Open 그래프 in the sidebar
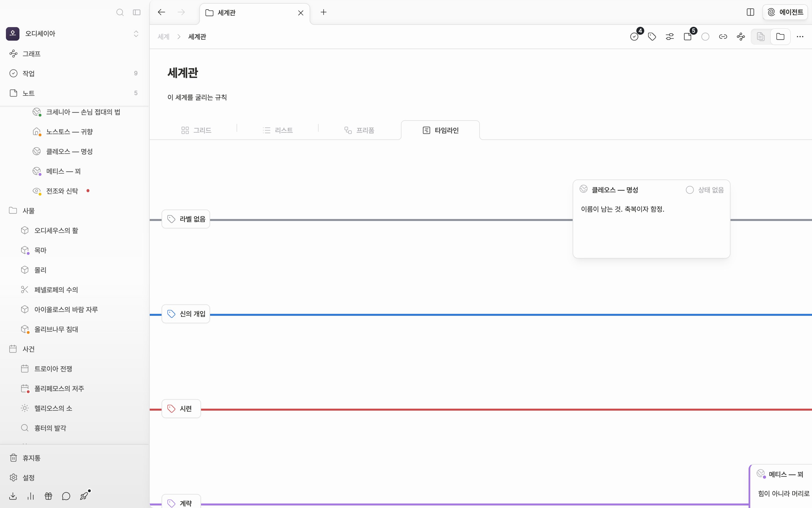Image resolution: width=812 pixels, height=508 pixels. 74,54
